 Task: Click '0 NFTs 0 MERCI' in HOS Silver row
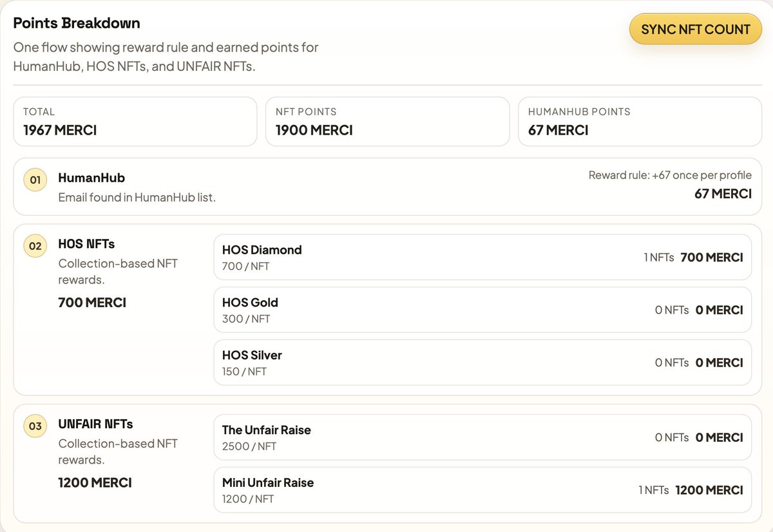point(699,363)
